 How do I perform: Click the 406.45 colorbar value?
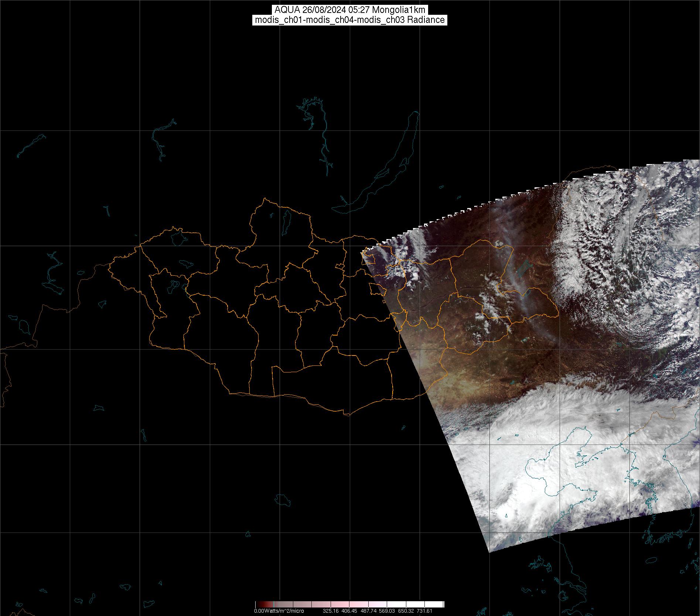click(x=349, y=611)
